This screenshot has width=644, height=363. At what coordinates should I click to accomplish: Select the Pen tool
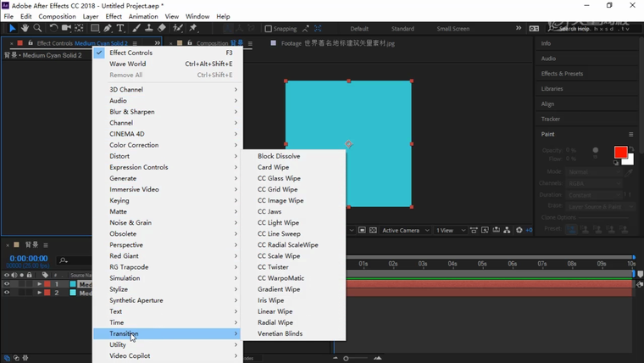pos(108,28)
